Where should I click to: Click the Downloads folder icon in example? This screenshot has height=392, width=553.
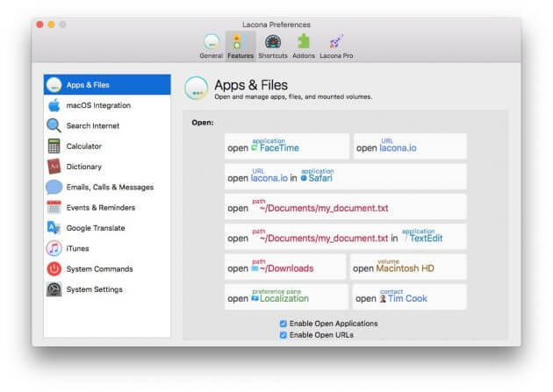click(255, 268)
